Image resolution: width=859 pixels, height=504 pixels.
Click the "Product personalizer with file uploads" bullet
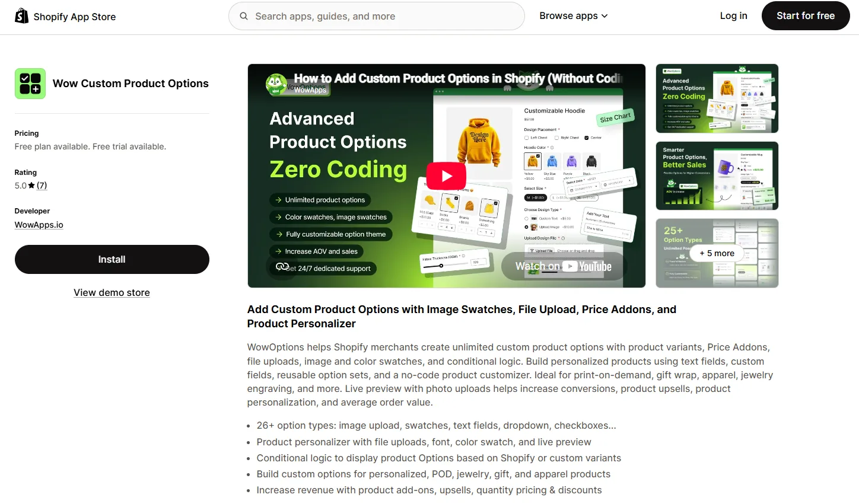tap(424, 442)
